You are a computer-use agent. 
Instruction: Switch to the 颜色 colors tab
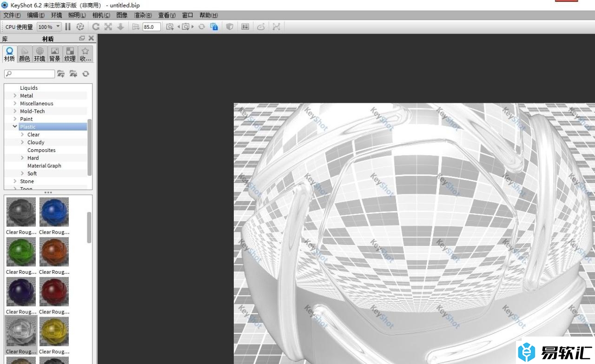pyautogui.click(x=24, y=54)
